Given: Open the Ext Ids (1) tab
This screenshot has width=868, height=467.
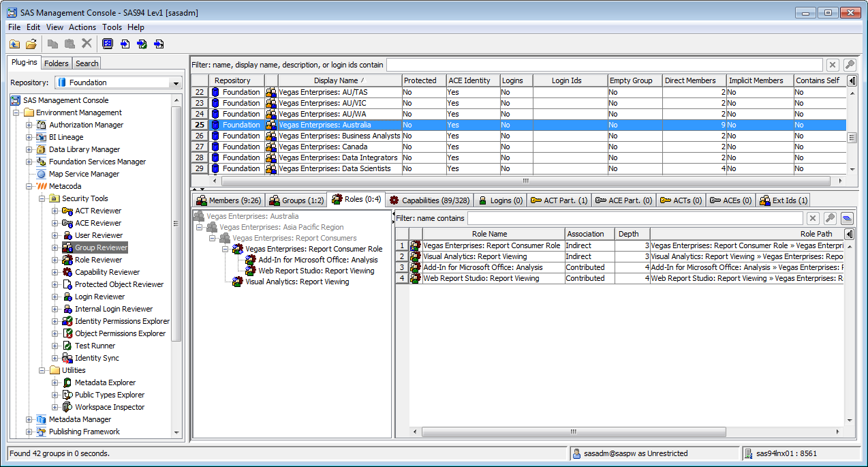Looking at the screenshot, I should [x=784, y=200].
